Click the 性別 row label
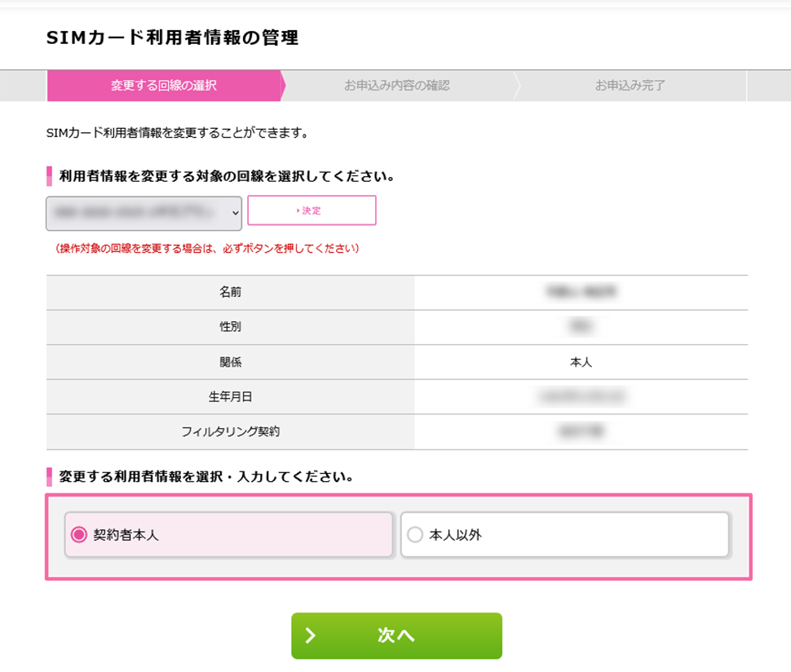791x672 pixels. click(230, 327)
